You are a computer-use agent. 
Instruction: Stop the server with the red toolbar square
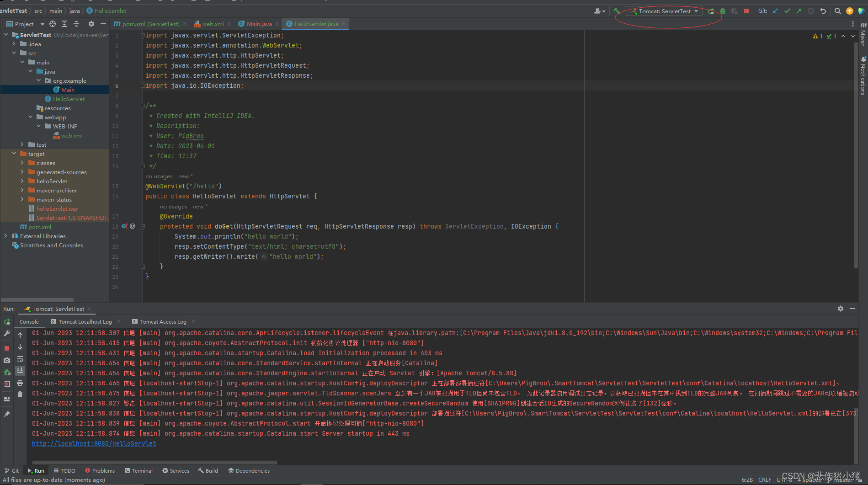coord(746,11)
